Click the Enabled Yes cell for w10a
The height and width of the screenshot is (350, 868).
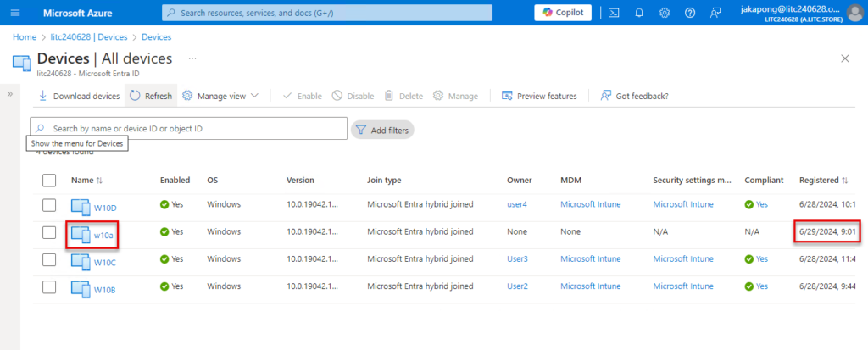pyautogui.click(x=171, y=232)
